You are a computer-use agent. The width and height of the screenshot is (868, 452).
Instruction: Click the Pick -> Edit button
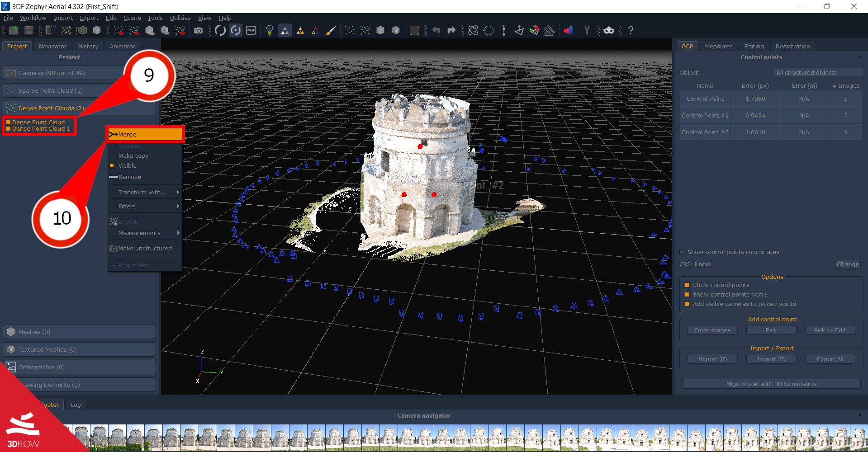[830, 330]
